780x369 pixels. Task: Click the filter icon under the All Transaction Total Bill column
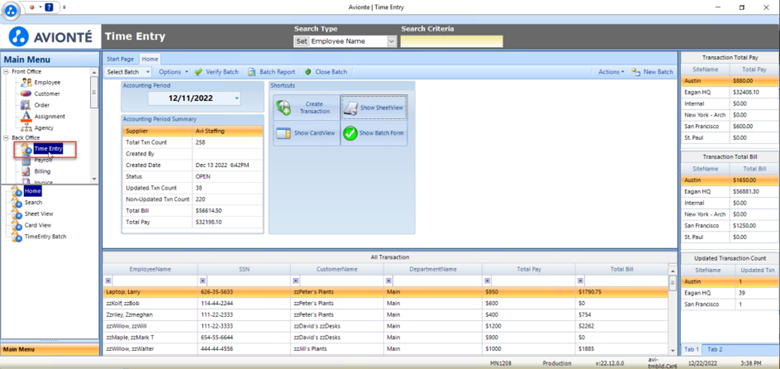tap(580, 281)
